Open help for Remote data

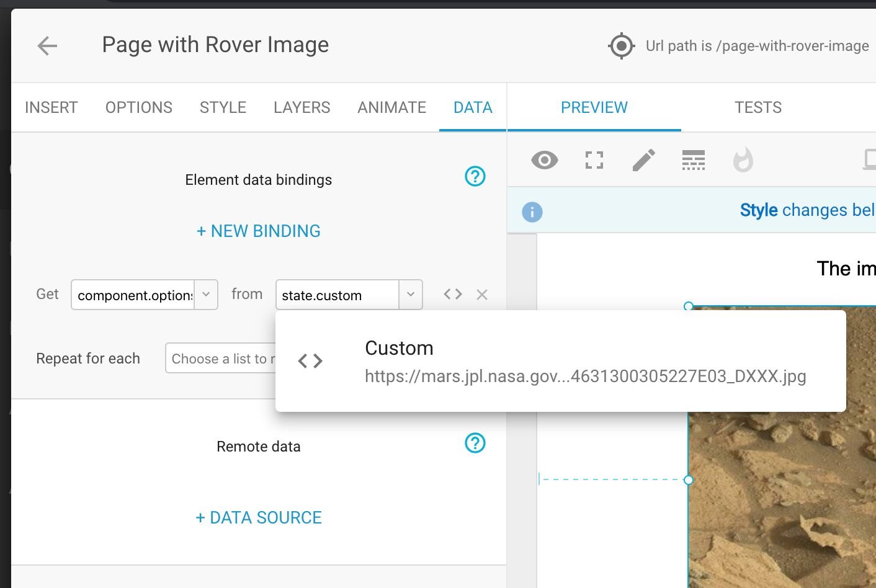pyautogui.click(x=475, y=443)
